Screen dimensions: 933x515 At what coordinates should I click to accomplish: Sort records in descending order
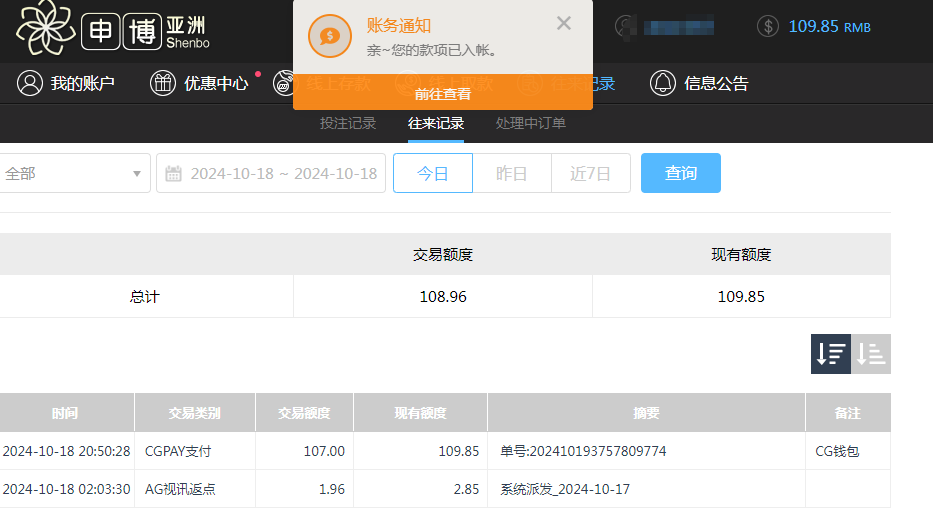[x=831, y=354]
